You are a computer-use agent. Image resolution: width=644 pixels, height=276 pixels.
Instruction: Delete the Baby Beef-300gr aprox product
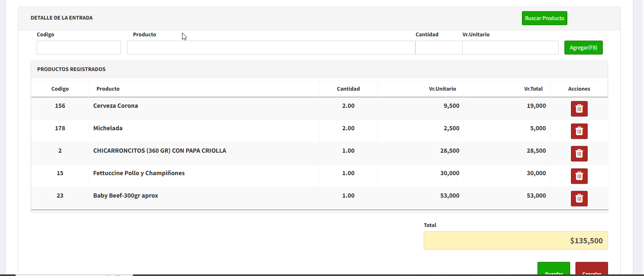click(x=579, y=198)
